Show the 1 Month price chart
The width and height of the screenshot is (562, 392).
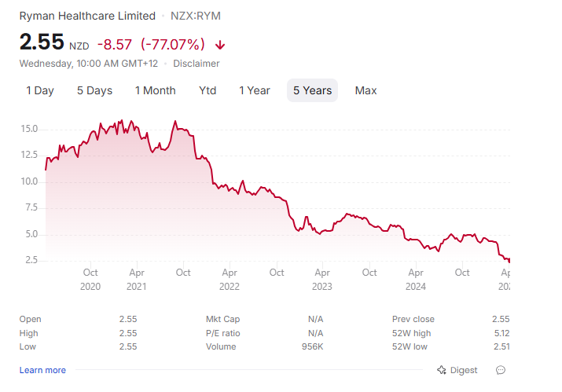(x=155, y=90)
